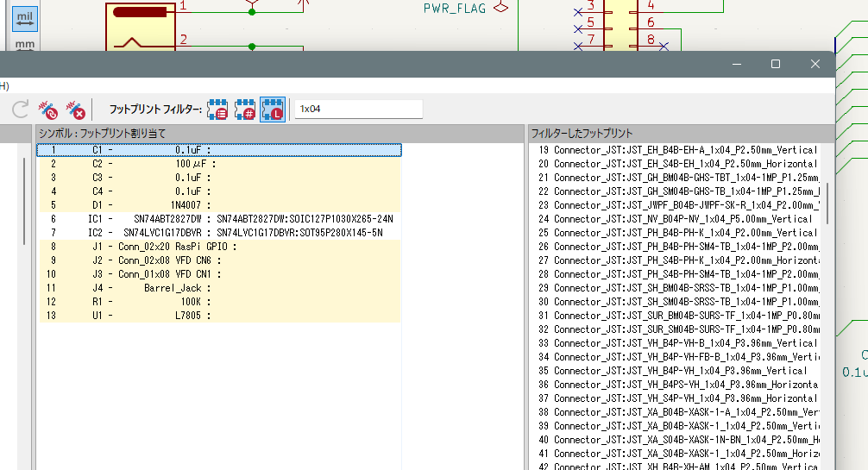Image resolution: width=868 pixels, height=470 pixels.
Task: Select row IC2 SN74LVC1G17DBVR
Action: click(x=219, y=233)
